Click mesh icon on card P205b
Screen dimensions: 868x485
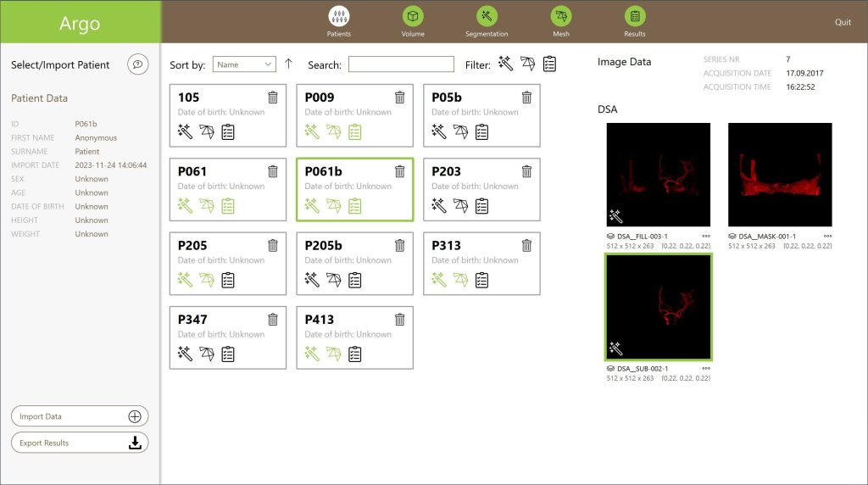pyautogui.click(x=333, y=280)
